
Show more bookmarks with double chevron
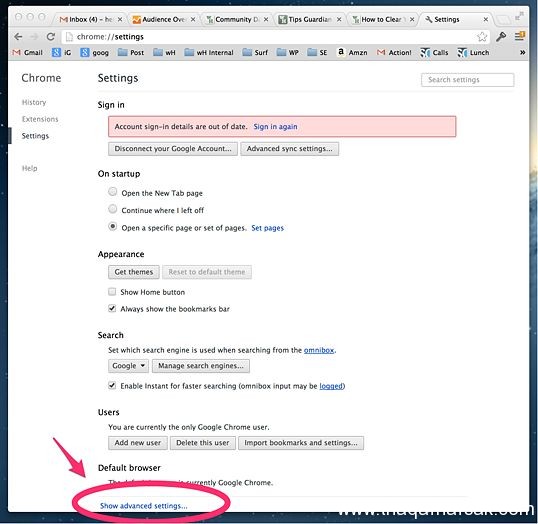click(x=522, y=53)
